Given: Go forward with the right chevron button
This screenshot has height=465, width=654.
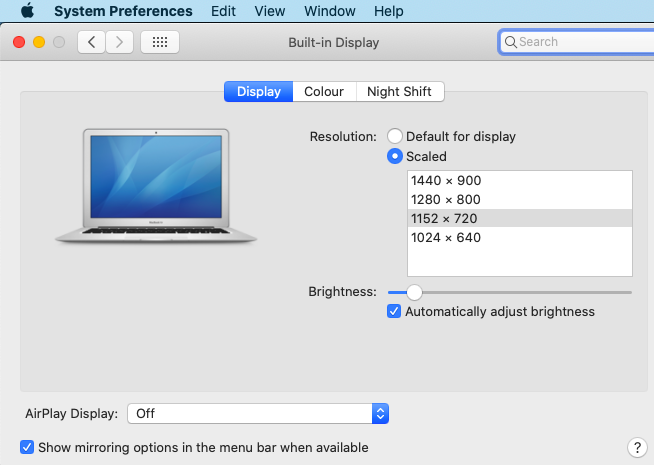Looking at the screenshot, I should tap(119, 42).
